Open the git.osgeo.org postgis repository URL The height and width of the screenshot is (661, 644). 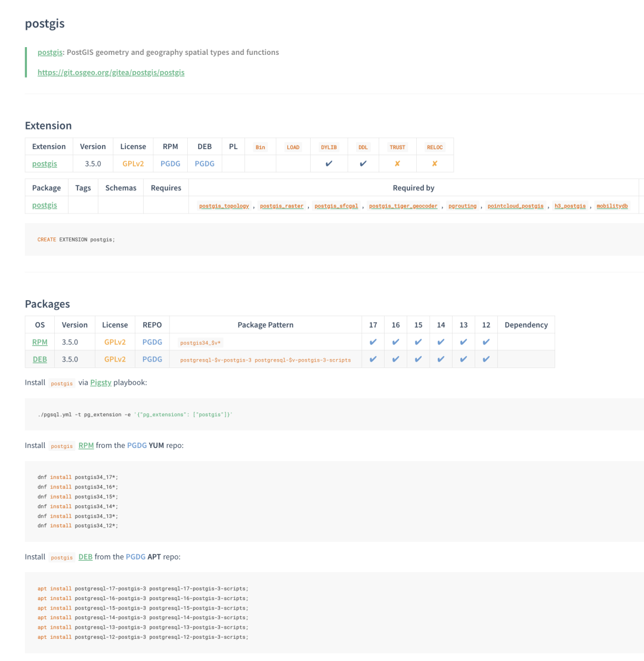click(x=111, y=73)
